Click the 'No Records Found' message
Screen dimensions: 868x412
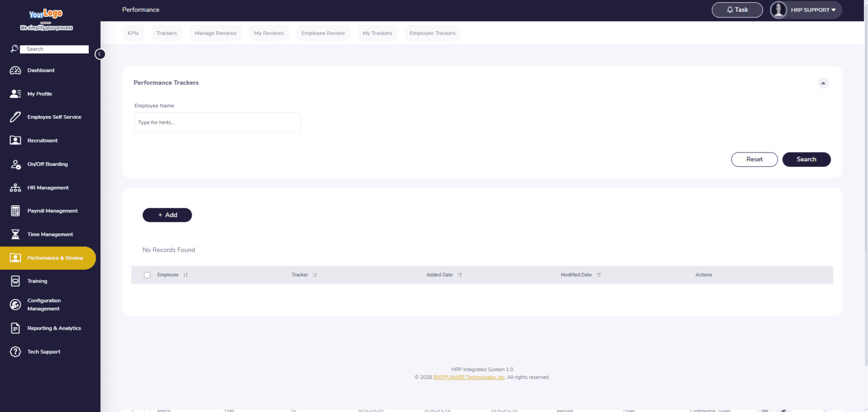(x=169, y=250)
